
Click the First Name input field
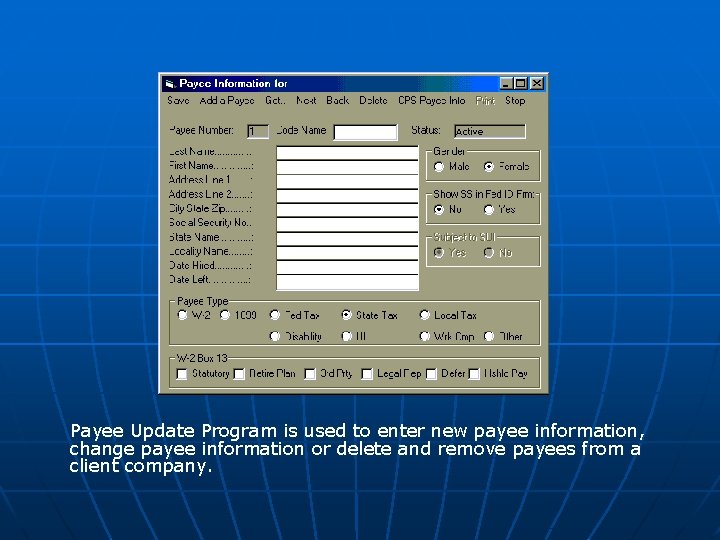[x=347, y=167]
